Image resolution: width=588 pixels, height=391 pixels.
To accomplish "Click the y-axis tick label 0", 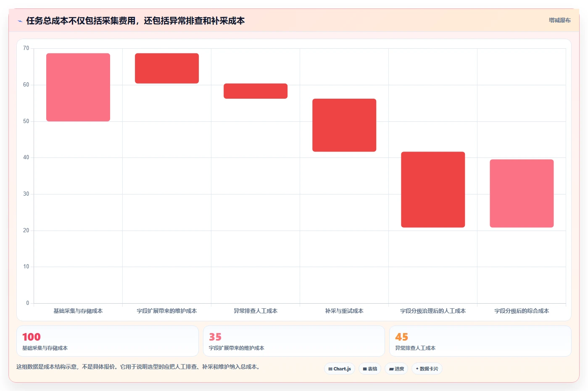I will point(28,303).
